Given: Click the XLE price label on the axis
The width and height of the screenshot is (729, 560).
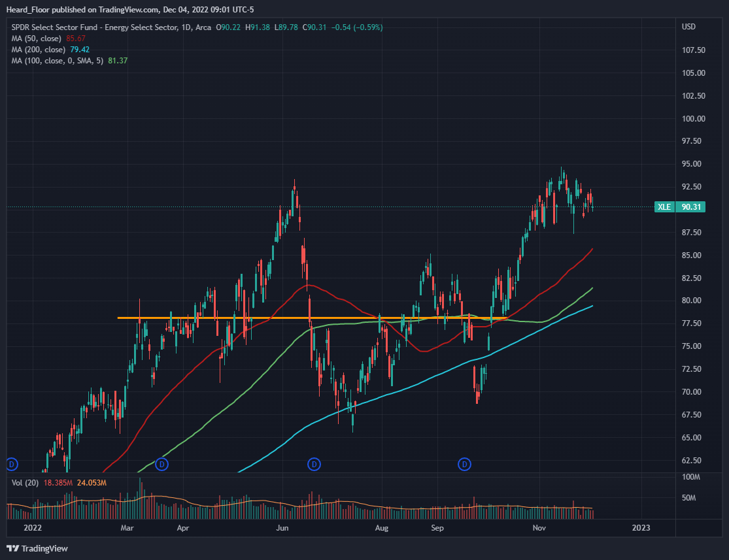Looking at the screenshot, I should coord(664,206).
